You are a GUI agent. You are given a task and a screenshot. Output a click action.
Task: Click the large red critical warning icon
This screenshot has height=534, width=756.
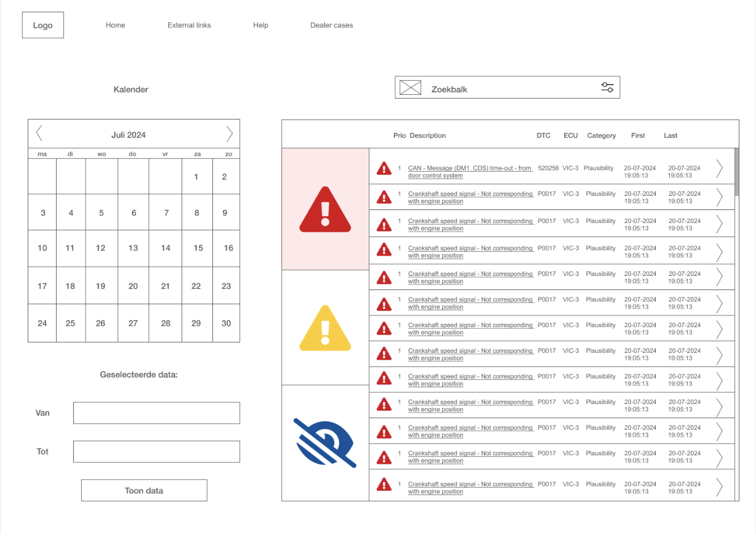325,209
